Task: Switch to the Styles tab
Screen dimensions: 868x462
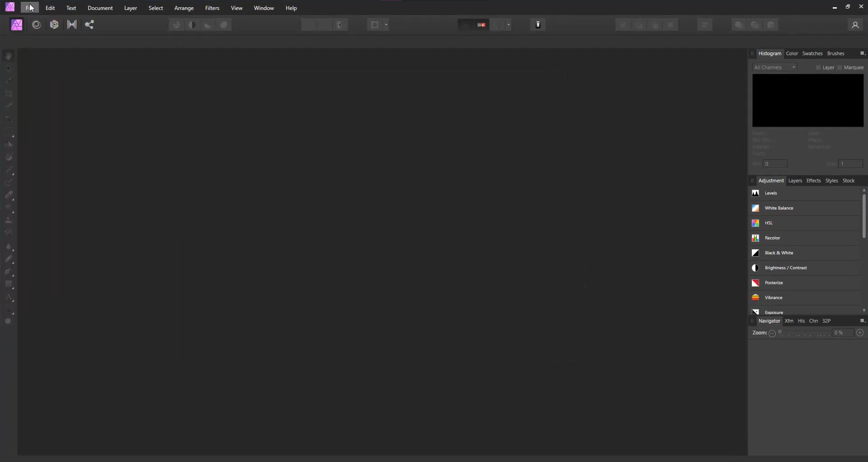Action: pos(832,181)
